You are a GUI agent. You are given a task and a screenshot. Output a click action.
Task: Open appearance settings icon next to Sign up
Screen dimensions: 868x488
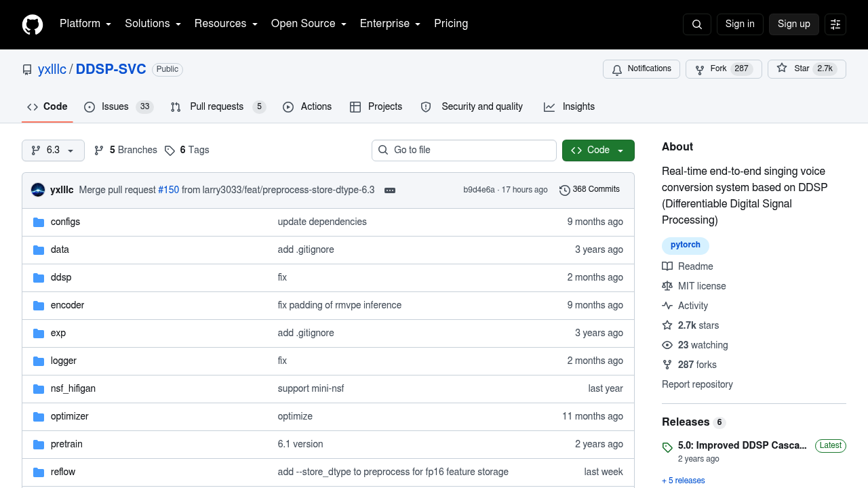[x=835, y=24]
